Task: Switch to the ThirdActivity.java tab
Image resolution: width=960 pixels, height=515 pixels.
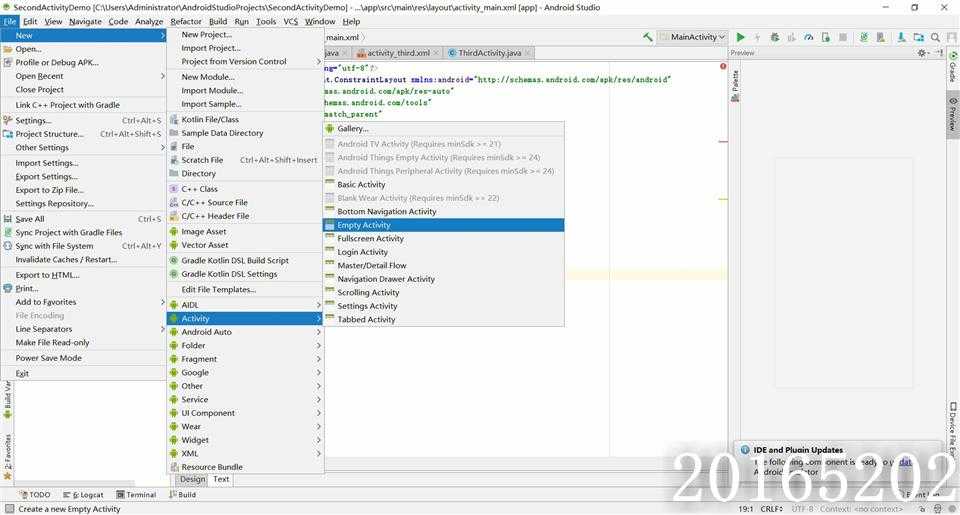Action: 490,53
